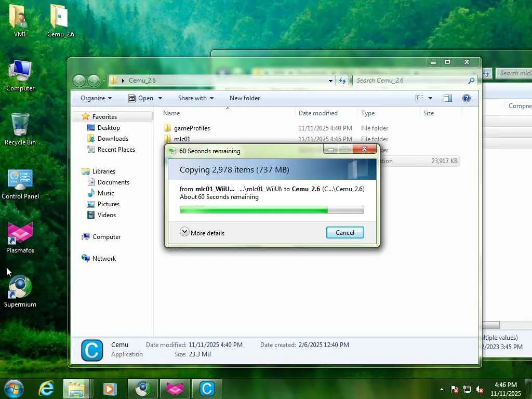Click the refresh button beside address bar
Viewport: 532px width, 399px height.
342,81
